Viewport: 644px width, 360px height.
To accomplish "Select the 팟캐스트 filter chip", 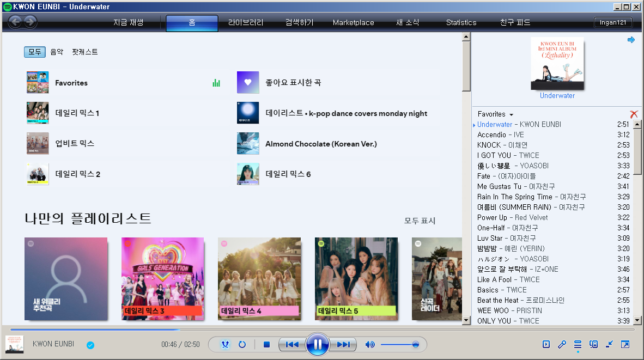I will (x=84, y=52).
